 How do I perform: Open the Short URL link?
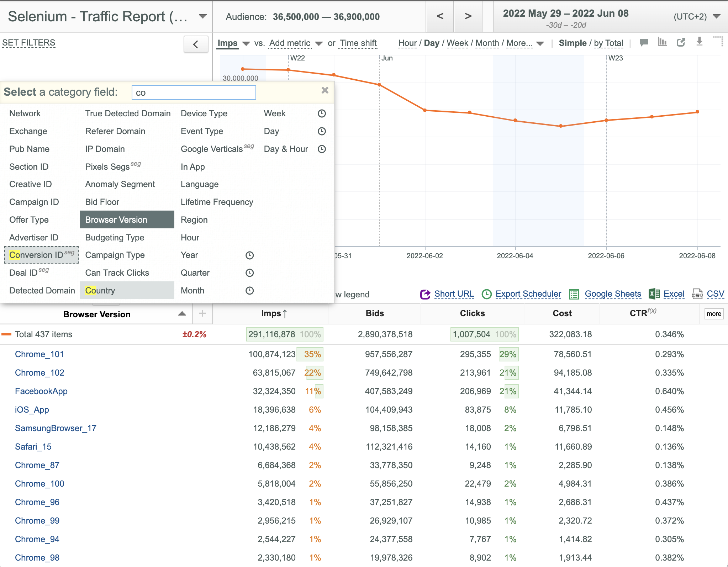[x=454, y=294]
